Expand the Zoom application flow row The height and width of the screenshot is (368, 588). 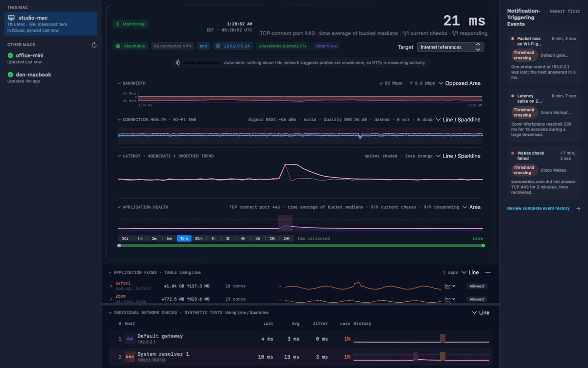click(111, 299)
